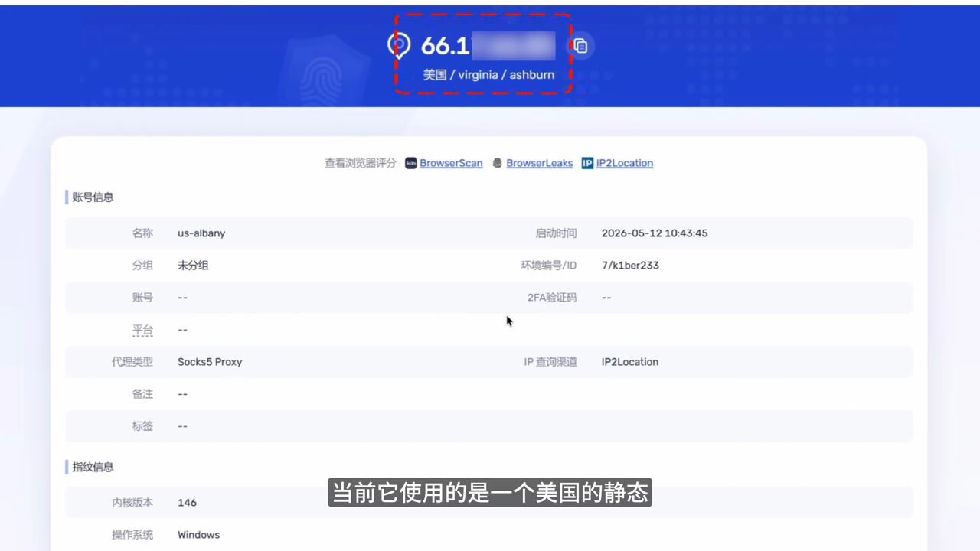Click the 内核版本 label
Image resolution: width=980 pixels, height=551 pixels.
(x=132, y=503)
